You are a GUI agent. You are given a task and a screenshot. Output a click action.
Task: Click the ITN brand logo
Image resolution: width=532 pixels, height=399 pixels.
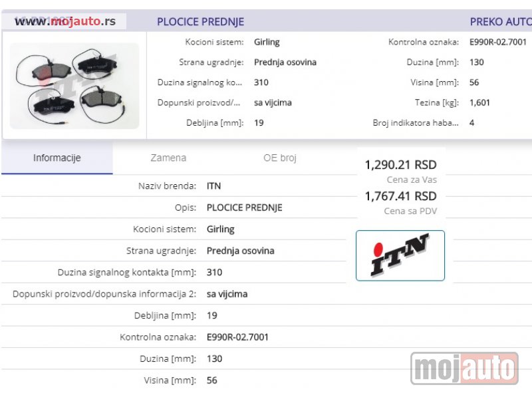(x=400, y=255)
